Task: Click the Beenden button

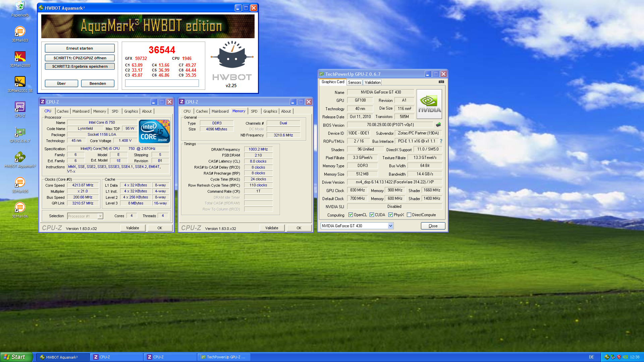Action: click(x=98, y=83)
